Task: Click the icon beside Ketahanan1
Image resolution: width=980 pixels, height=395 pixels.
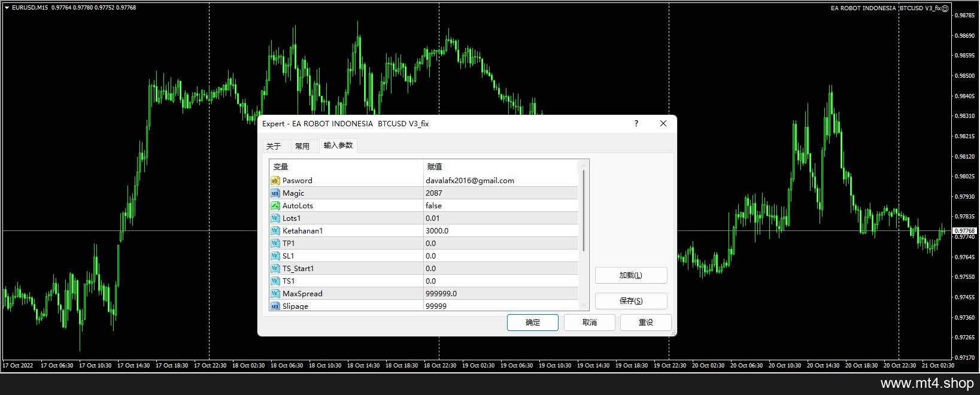Action: click(275, 231)
